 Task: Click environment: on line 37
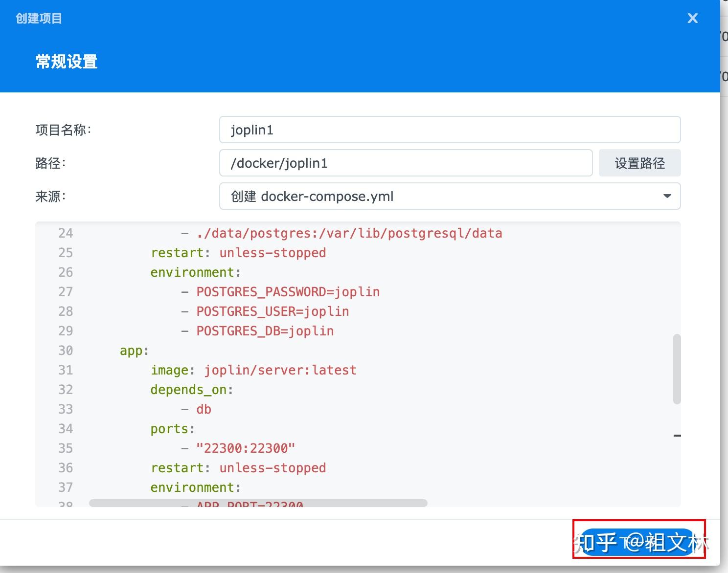pyautogui.click(x=195, y=487)
